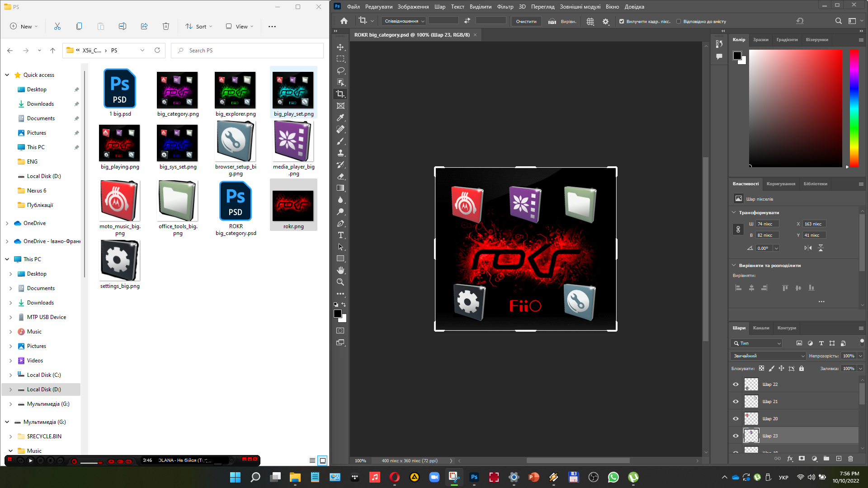
Task: Open Photoshop search magnifier
Action: point(838,21)
